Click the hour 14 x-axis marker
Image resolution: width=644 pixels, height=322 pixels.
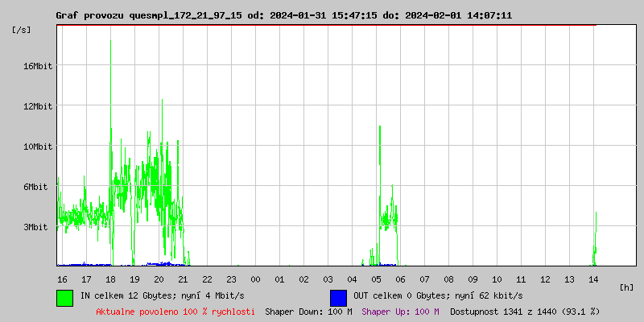point(593,279)
